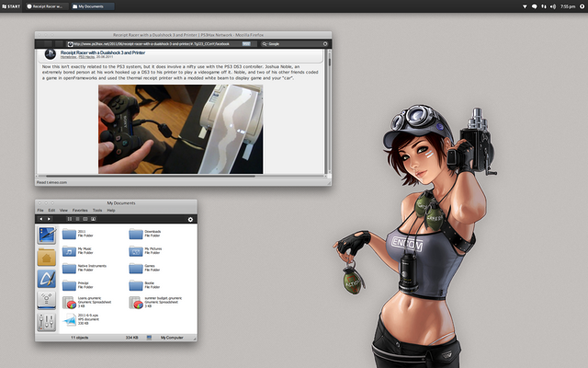Image resolution: width=588 pixels, height=368 pixels.
Task: Open the Homebrew category link
Action: pyautogui.click(x=68, y=57)
